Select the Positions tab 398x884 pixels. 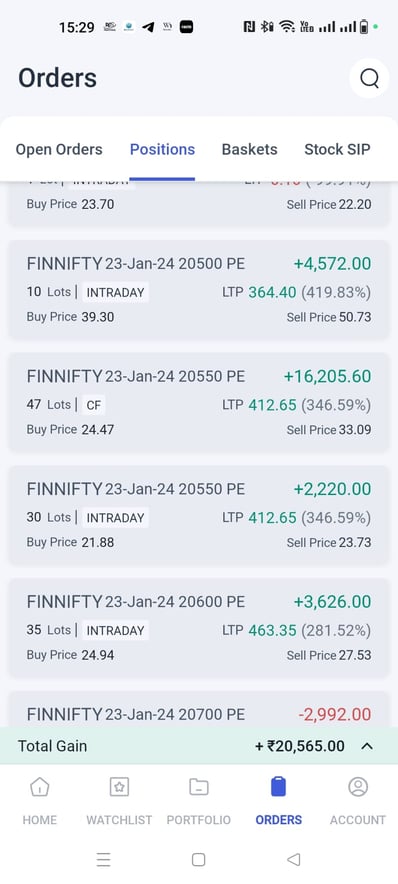tap(162, 149)
